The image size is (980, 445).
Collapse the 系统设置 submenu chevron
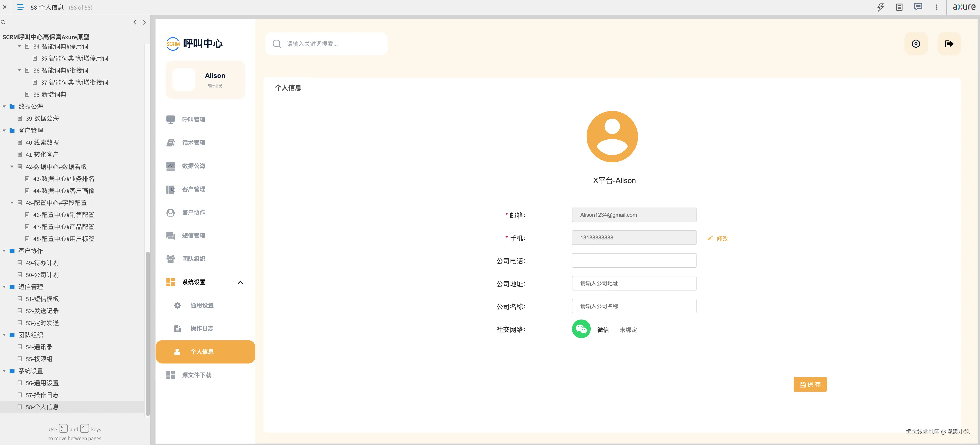pyautogui.click(x=240, y=282)
